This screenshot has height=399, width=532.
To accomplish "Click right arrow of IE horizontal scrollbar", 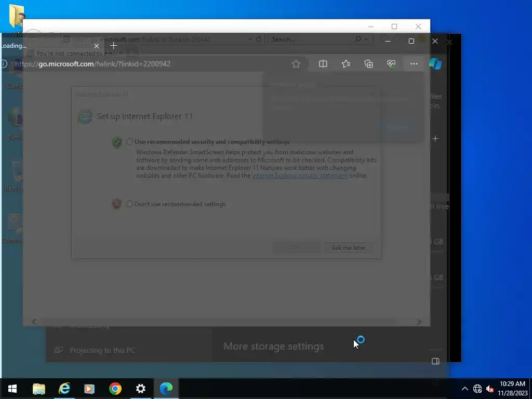I will tap(419, 322).
